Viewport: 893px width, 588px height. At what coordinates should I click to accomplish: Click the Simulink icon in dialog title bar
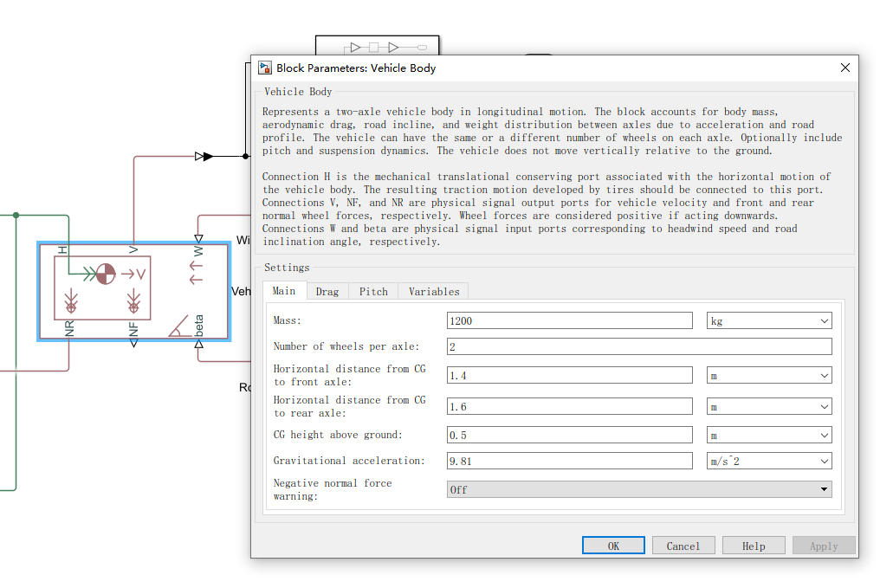[265, 68]
